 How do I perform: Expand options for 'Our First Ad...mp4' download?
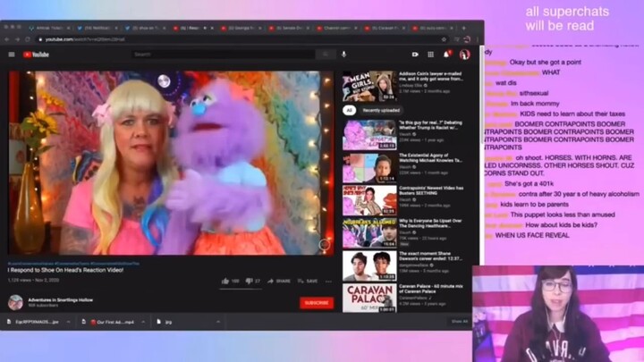point(143,322)
